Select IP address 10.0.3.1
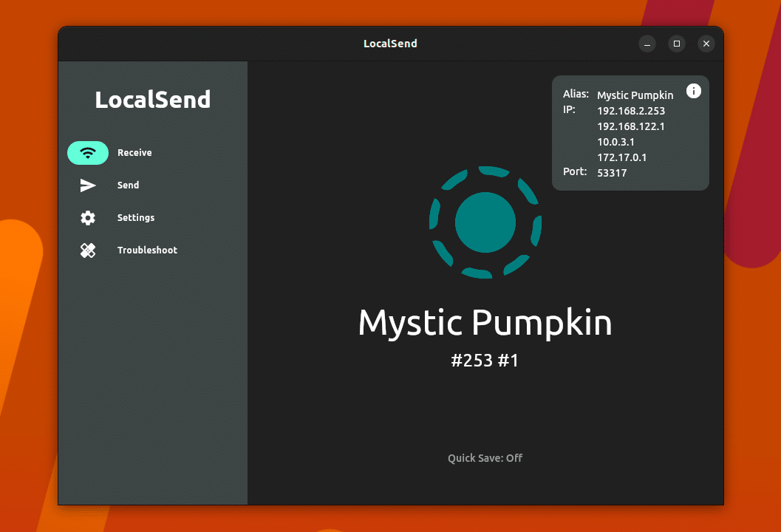 tap(615, 141)
